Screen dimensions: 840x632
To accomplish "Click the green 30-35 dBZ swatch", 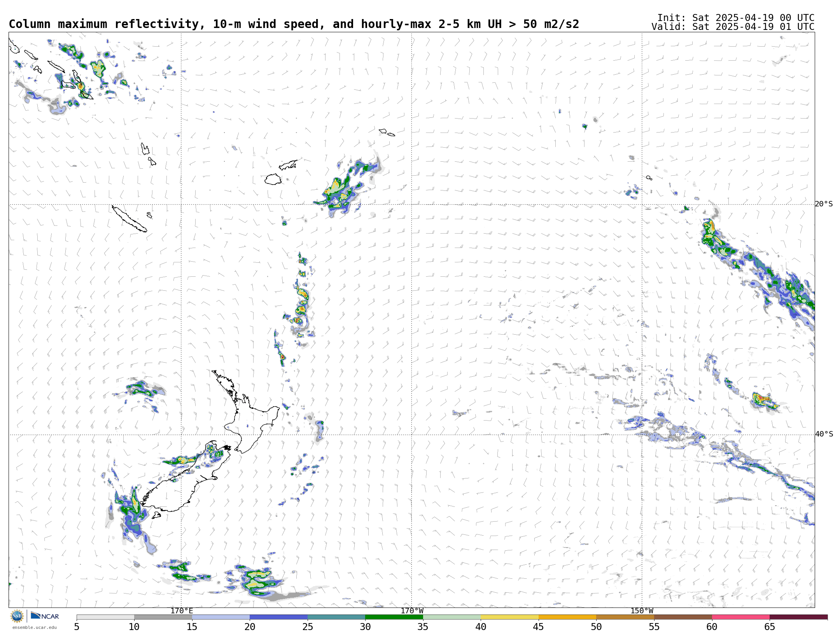I will click(394, 617).
